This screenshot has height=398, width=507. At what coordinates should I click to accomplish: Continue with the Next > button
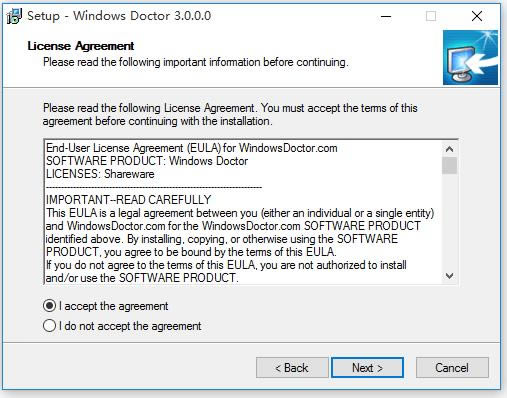367,368
